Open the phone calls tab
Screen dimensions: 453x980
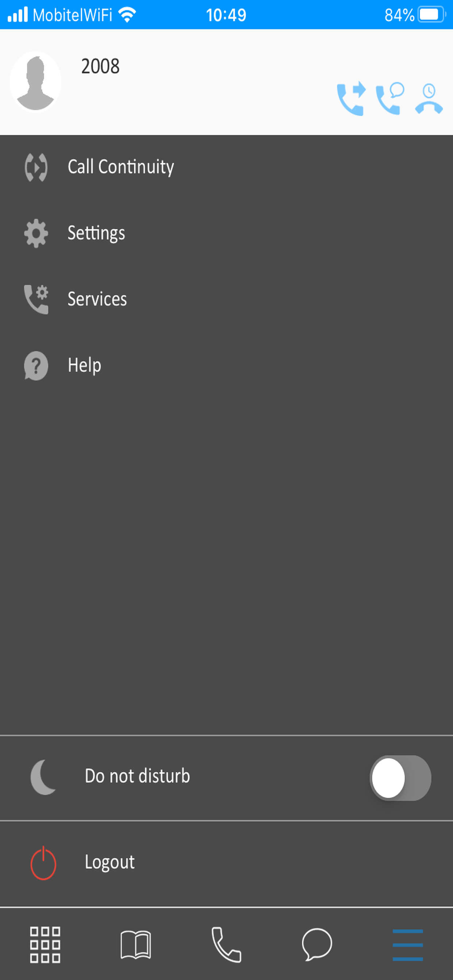pos(226,945)
